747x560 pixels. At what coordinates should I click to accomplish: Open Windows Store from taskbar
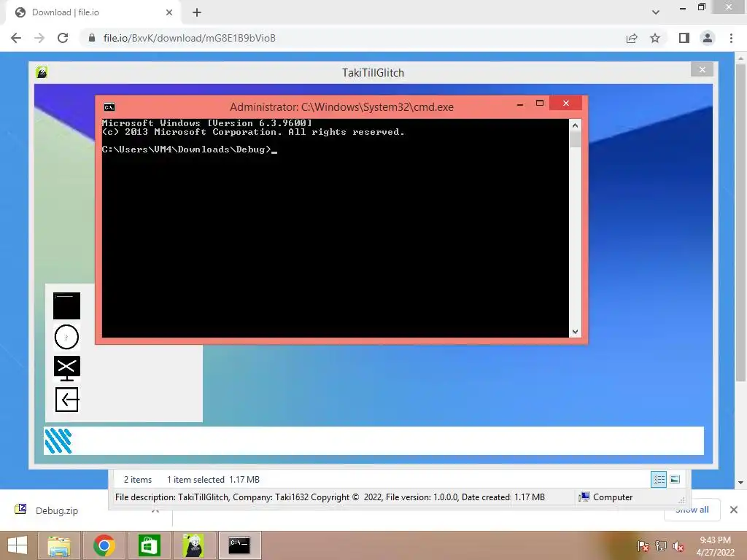pyautogui.click(x=149, y=545)
